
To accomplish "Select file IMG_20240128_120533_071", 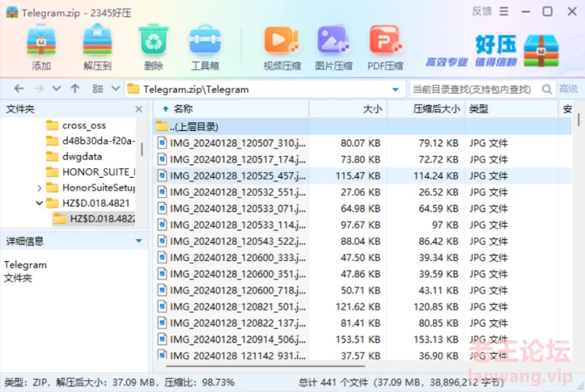I will point(362,208).
